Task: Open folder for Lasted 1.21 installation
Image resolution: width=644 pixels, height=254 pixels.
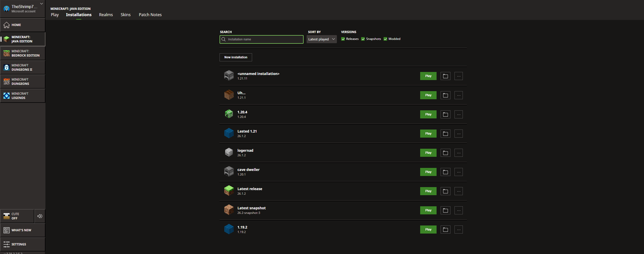Action: click(445, 134)
